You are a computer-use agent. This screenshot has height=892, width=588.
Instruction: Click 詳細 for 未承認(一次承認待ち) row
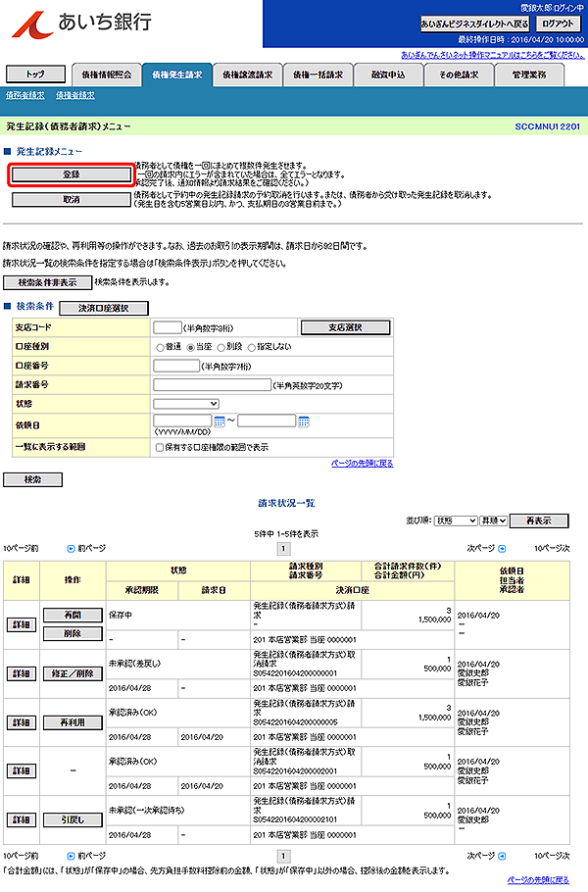(21, 819)
